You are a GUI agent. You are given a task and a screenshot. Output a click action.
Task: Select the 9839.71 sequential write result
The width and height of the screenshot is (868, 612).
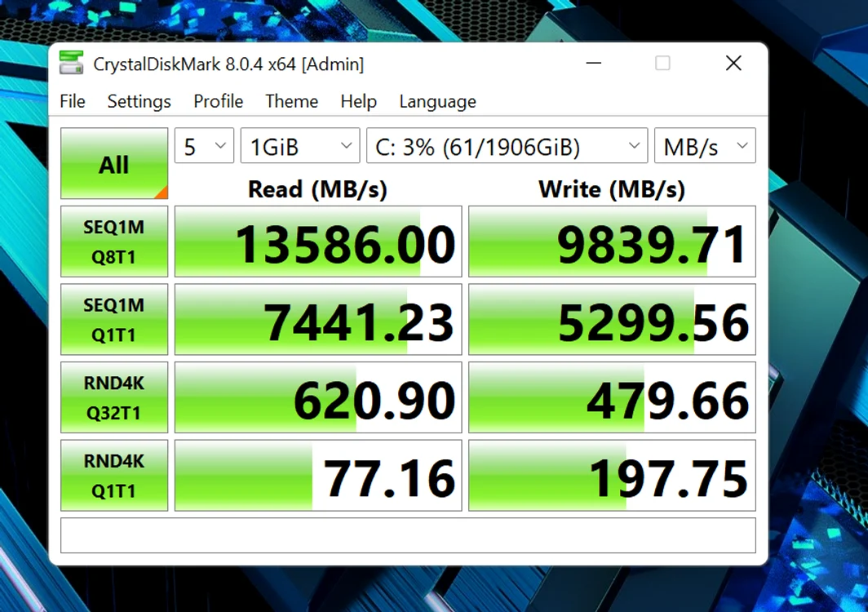[612, 242]
